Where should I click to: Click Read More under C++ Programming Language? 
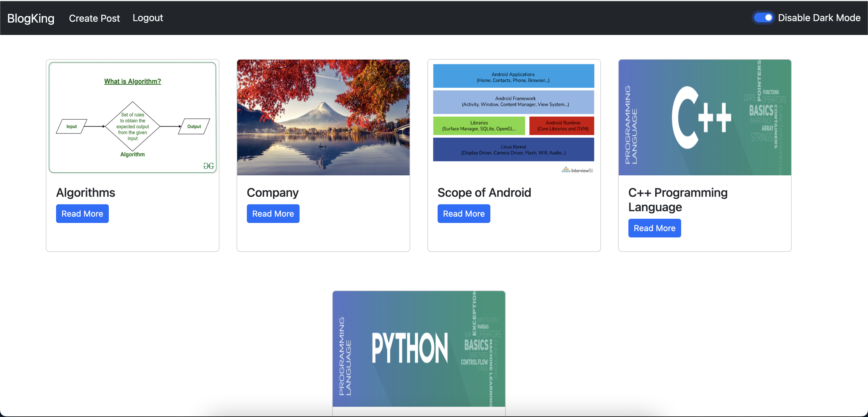654,228
